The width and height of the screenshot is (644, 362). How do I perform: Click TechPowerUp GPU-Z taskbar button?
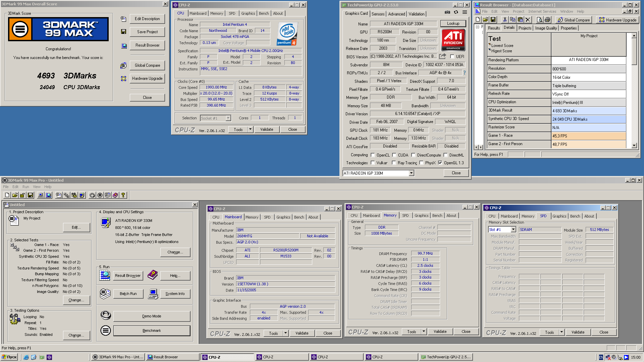pyautogui.click(x=446, y=357)
